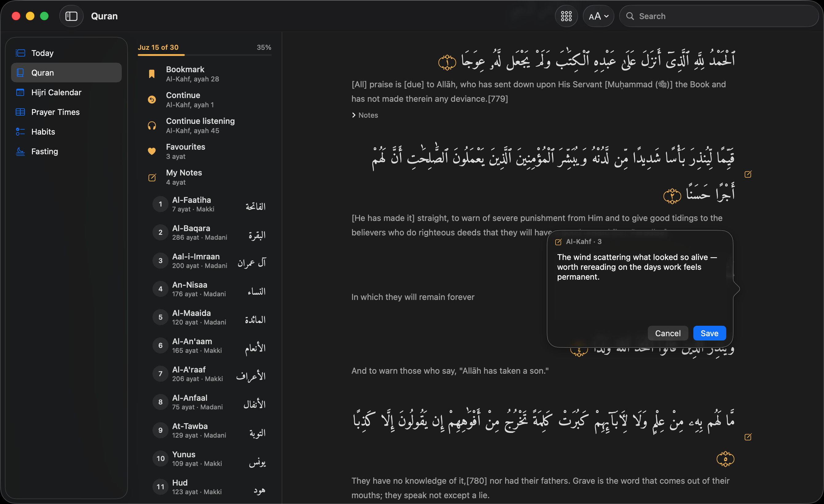
Task: Open the grid view icon in toolbar
Action: click(566, 16)
